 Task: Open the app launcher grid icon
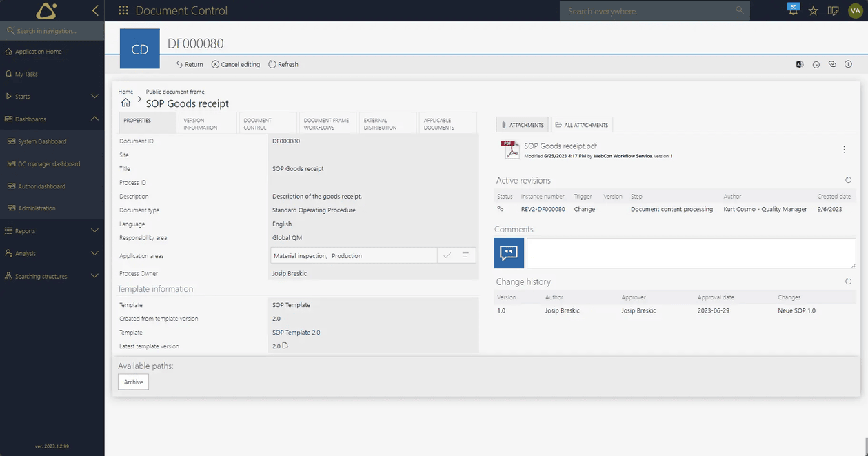[123, 10]
